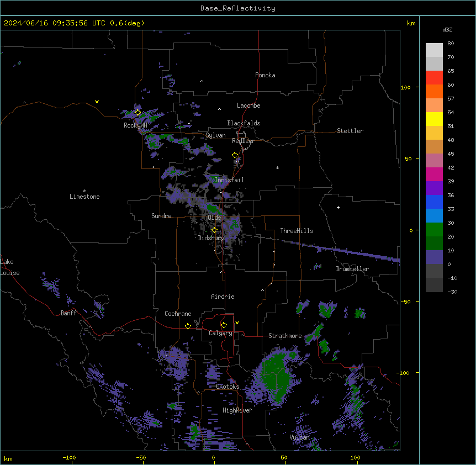This screenshot has height=465, width=476.
Task: Select the yellow diamond marker below Cochrane
Action: coord(188,326)
